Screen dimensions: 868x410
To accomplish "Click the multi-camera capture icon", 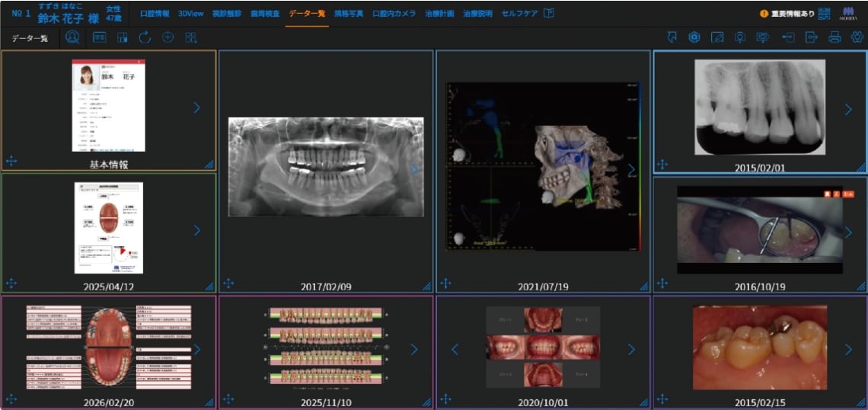I will pyautogui.click(x=763, y=37).
